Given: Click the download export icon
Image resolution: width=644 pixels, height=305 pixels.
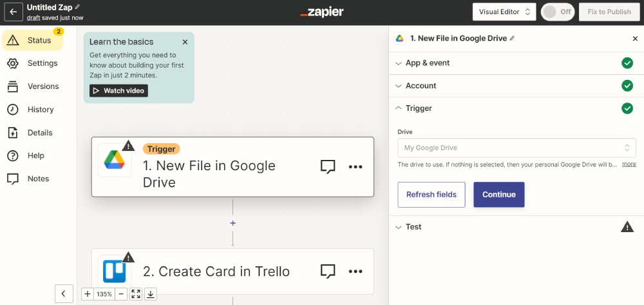Looking at the screenshot, I should pos(151,294).
